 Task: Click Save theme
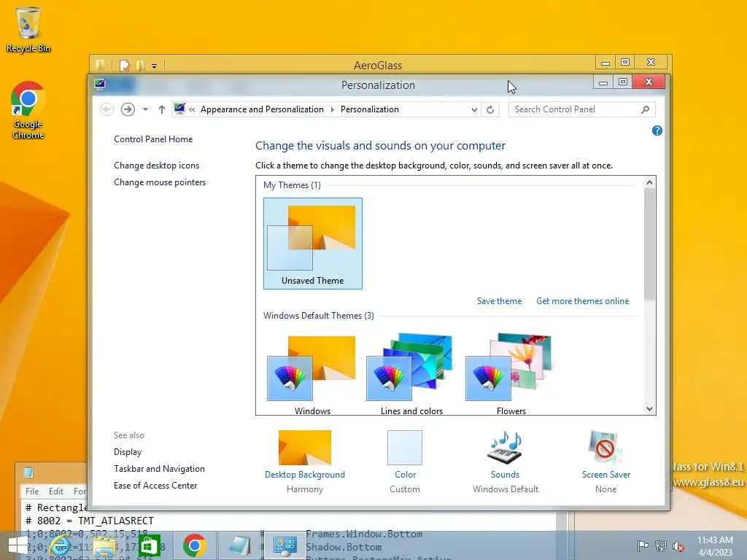pos(499,301)
